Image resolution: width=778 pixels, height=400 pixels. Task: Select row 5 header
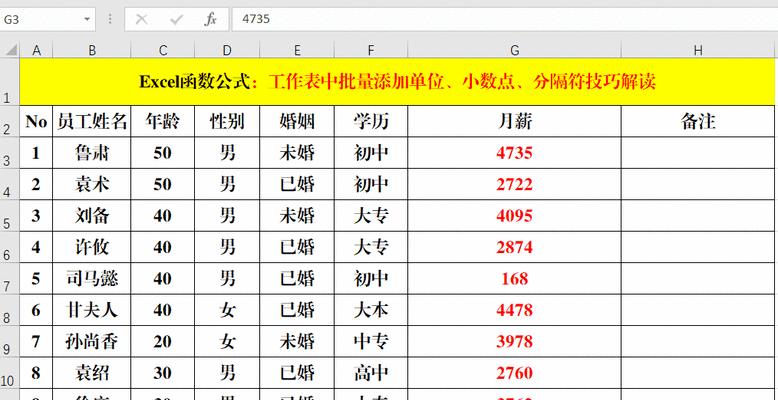9,215
